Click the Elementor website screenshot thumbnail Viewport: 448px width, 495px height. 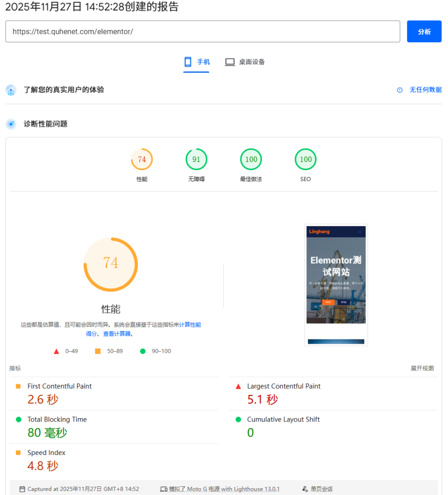click(336, 284)
